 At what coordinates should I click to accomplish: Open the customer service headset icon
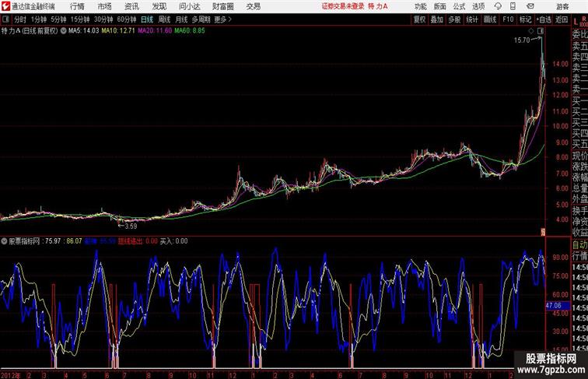click(498, 6)
